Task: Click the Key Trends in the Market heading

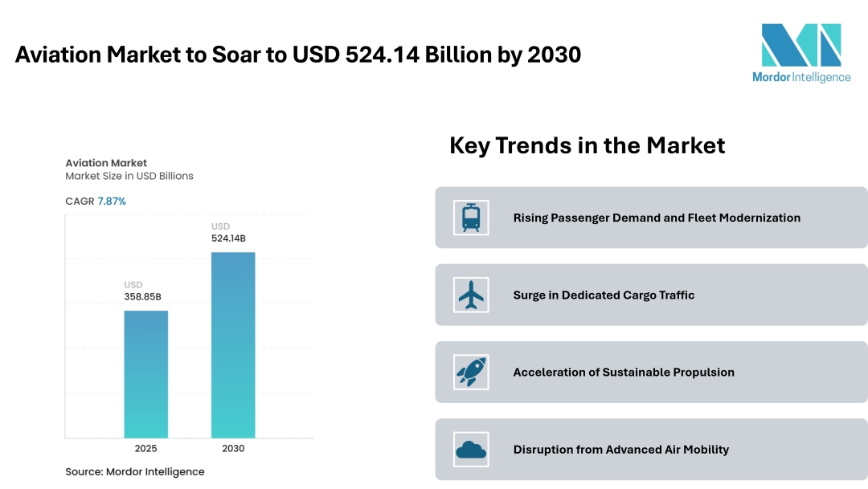Action: (x=587, y=145)
